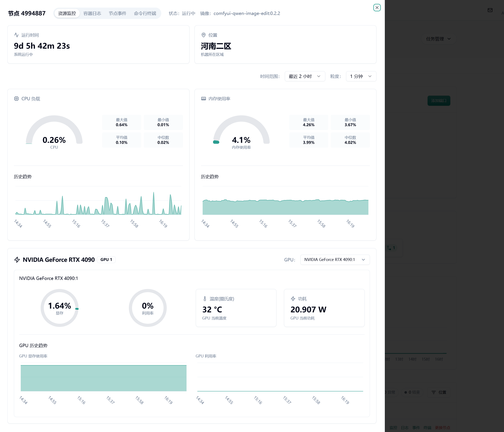504x432 pixels.
Task: Open the 任务管理 dropdown
Action: click(438, 39)
